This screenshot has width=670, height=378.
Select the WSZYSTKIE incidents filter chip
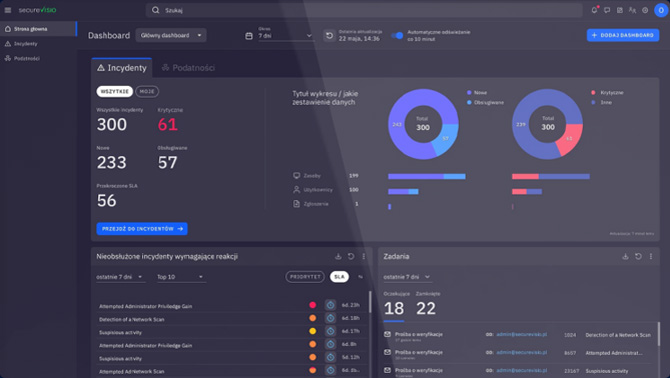(x=115, y=91)
